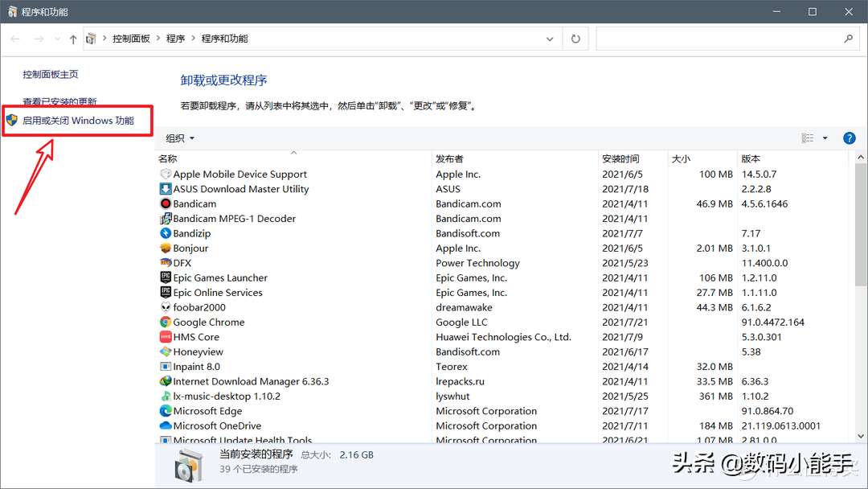Screen dimensions: 868x489
Task: Click the Internet Download Manager icon
Action: click(166, 381)
